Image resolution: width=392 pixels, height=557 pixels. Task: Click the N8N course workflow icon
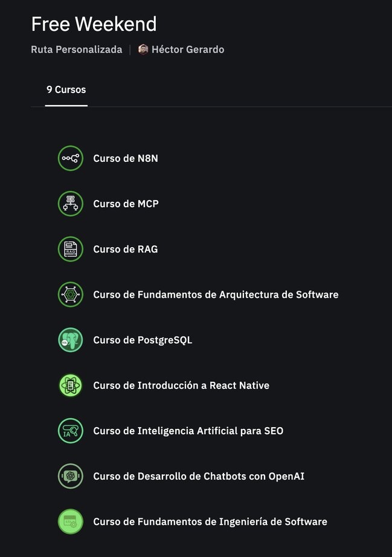coord(71,158)
